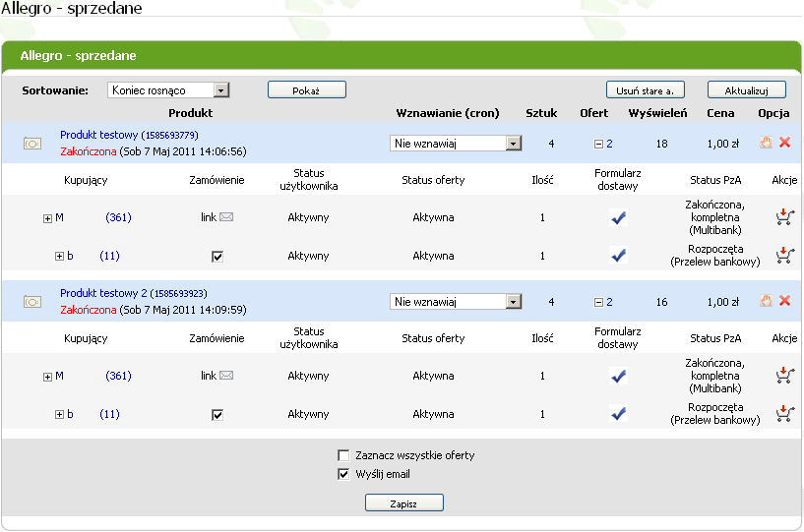Open Produkt testowy link with ID 1585693779

click(99, 135)
